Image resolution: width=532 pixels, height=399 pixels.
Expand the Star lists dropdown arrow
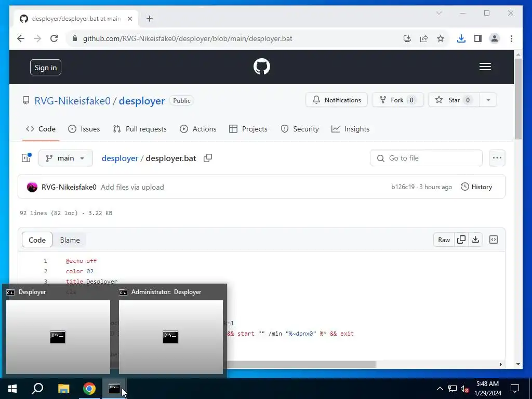click(488, 100)
